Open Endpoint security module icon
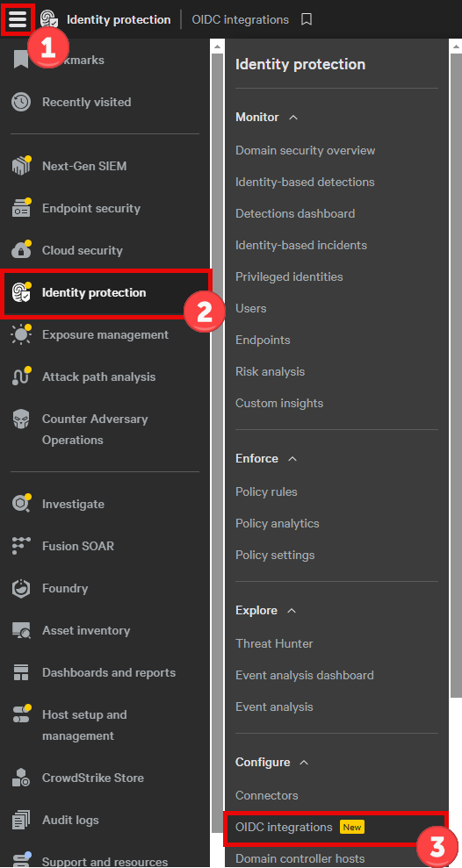Screen dimensions: 462x868 (21, 208)
